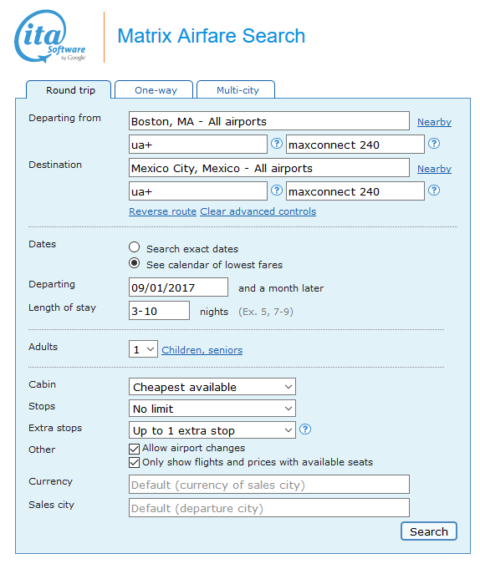Open help icon beside destination ua+ routing field
Image resolution: width=480 pixels, height=564 pixels.
click(x=276, y=190)
